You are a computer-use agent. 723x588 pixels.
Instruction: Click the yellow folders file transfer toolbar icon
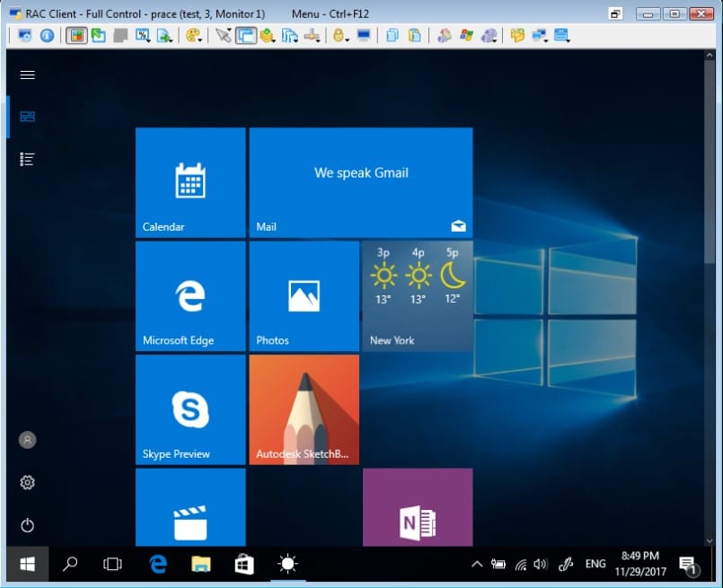516,36
